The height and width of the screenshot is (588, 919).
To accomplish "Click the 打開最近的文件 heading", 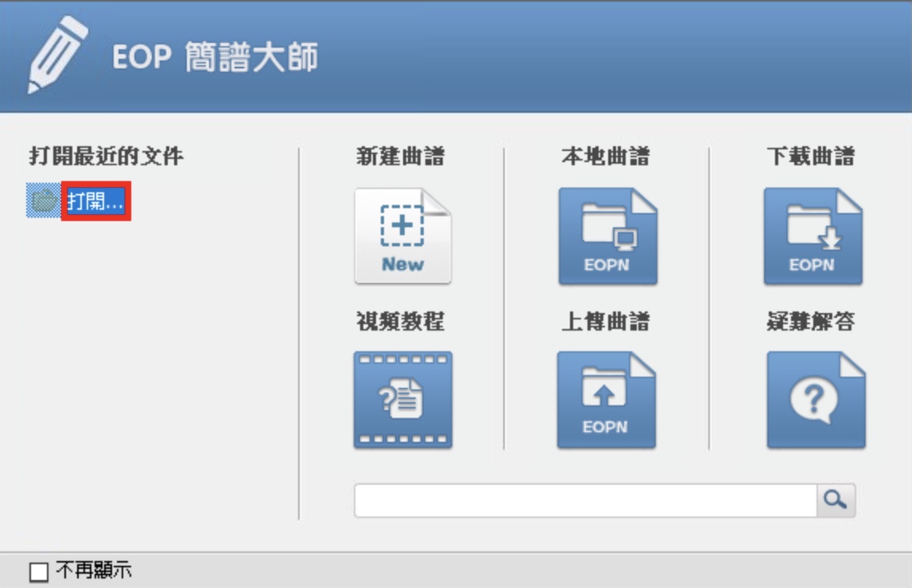I will (x=106, y=157).
